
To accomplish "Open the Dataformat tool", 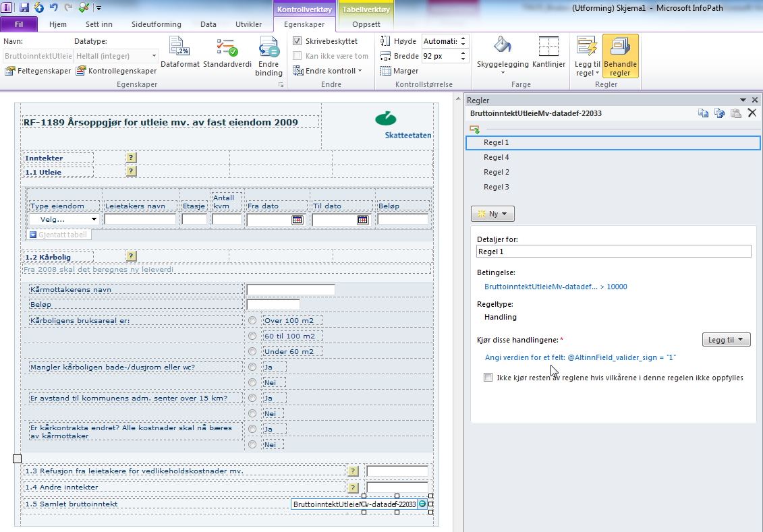I will [x=180, y=52].
